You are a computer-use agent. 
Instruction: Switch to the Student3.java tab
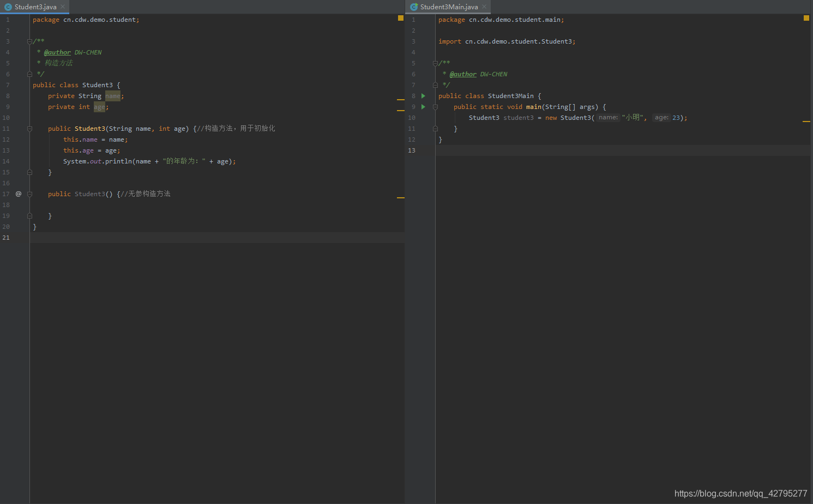tap(35, 7)
